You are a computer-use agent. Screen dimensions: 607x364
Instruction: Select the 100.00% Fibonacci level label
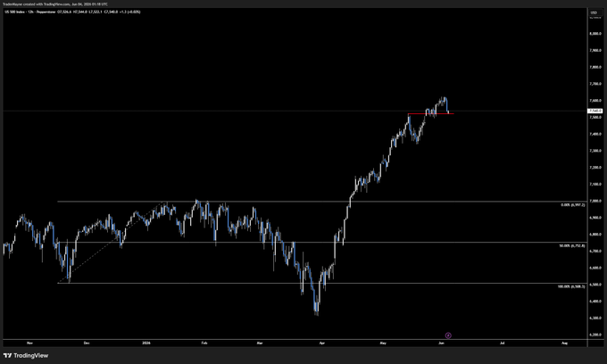pos(571,286)
